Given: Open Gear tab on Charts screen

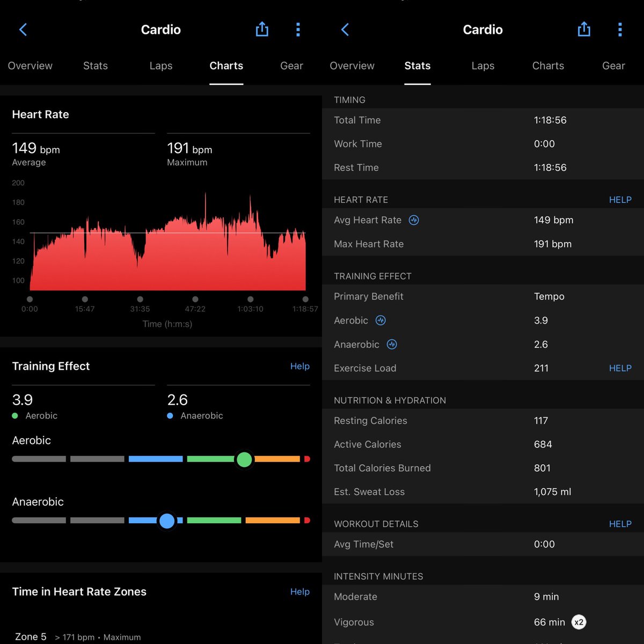Looking at the screenshot, I should pos(292,65).
